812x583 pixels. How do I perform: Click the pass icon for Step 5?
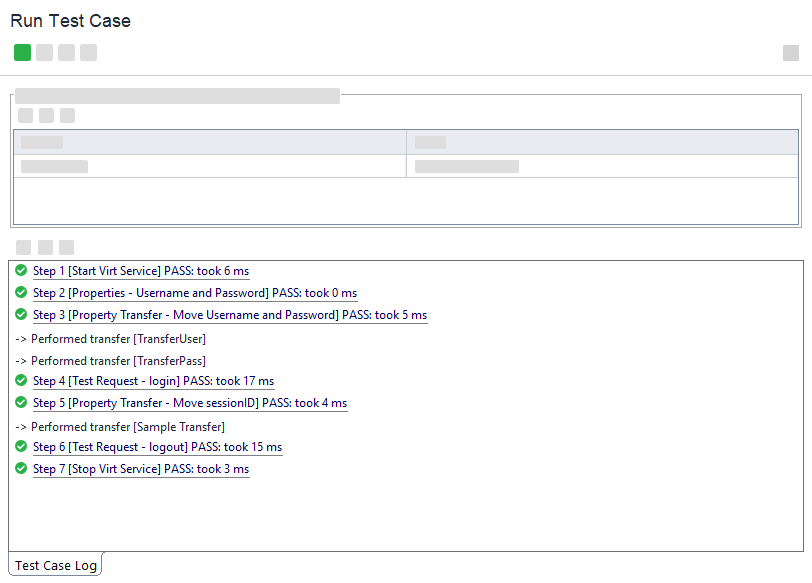21,402
